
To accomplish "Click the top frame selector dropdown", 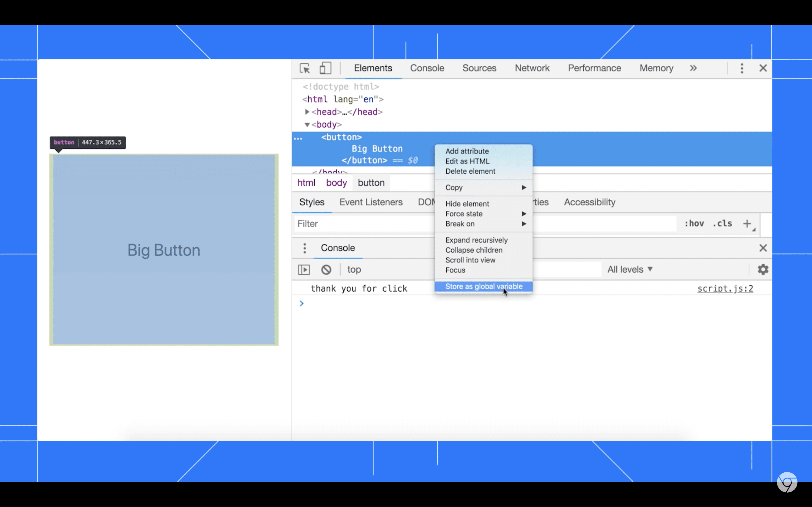I will (354, 269).
